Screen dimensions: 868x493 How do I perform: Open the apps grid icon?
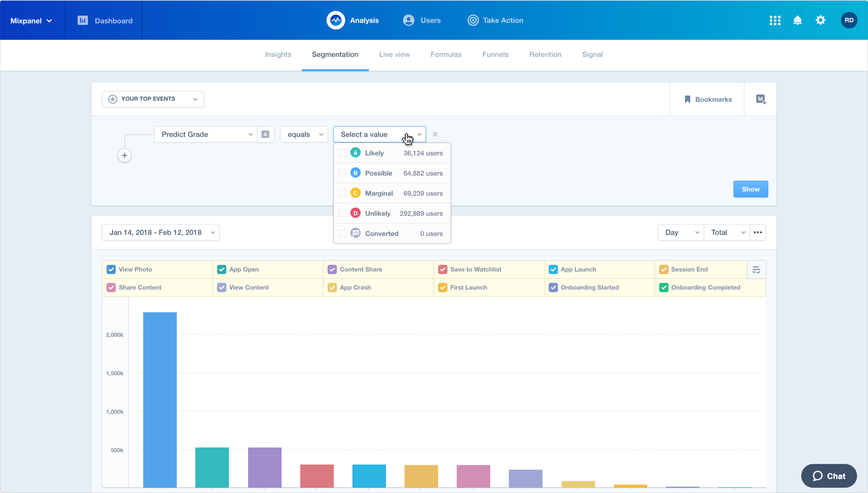tap(774, 21)
